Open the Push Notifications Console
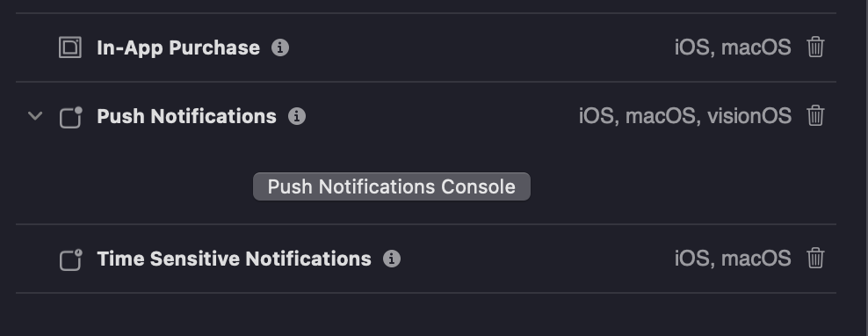The width and height of the screenshot is (868, 336). 391,186
